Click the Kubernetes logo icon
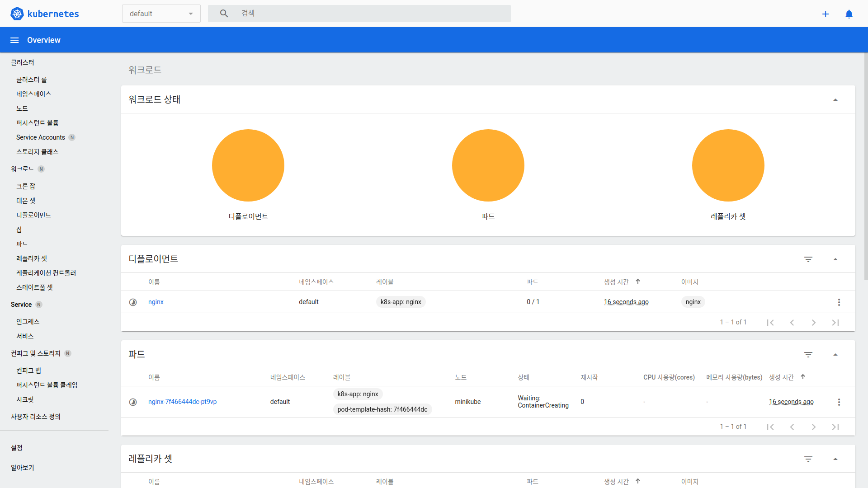 pyautogui.click(x=17, y=14)
